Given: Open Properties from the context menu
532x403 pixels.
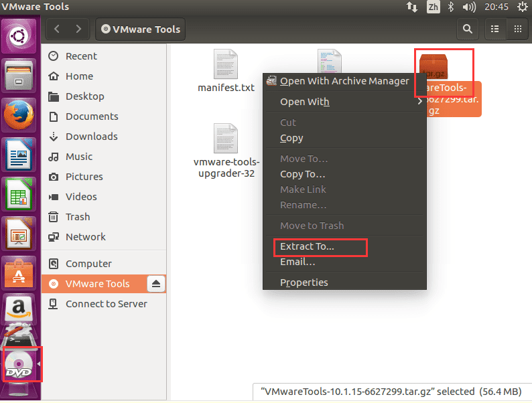Looking at the screenshot, I should [x=344, y=283].
